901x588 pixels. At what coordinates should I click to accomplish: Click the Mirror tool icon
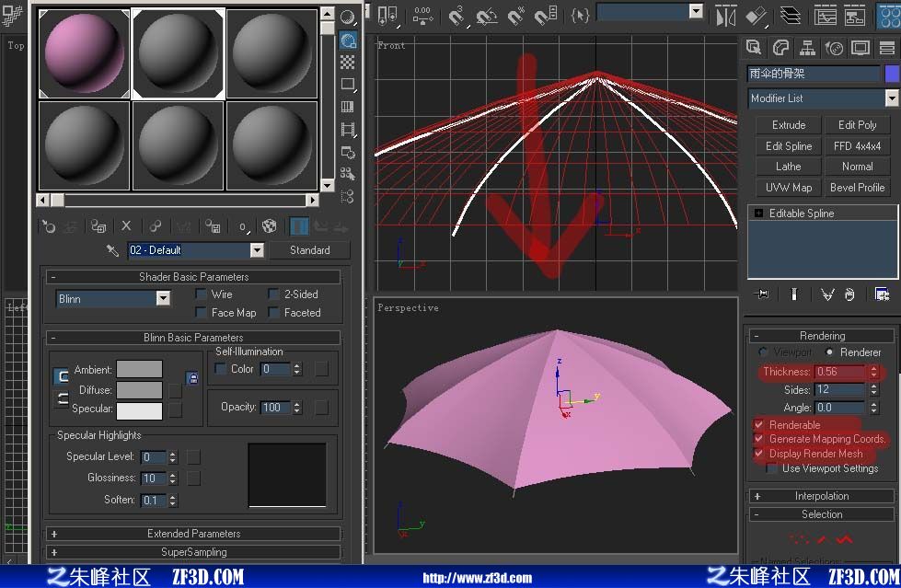pos(726,16)
